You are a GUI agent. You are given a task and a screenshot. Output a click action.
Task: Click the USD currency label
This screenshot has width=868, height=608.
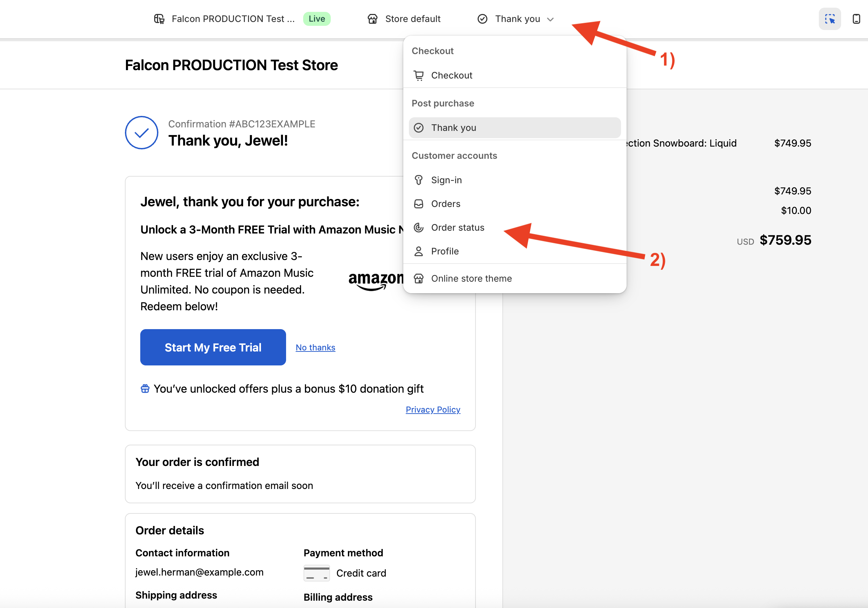[745, 242]
